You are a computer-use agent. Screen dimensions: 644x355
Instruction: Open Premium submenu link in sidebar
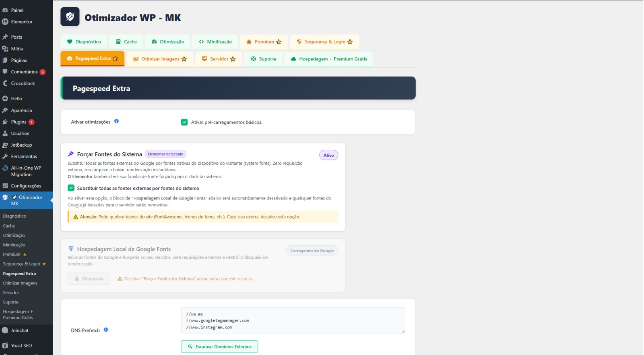tap(15, 255)
